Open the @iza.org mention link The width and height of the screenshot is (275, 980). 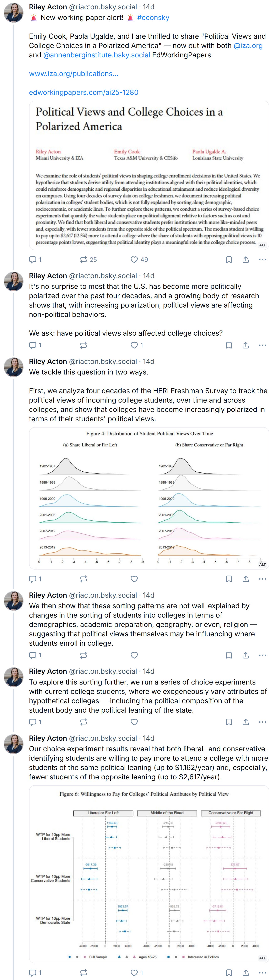coord(248,46)
